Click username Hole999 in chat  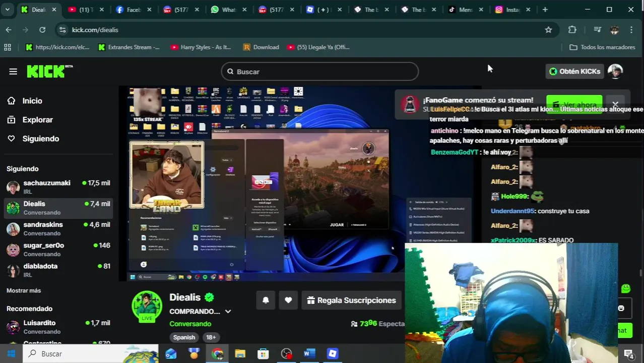click(514, 196)
